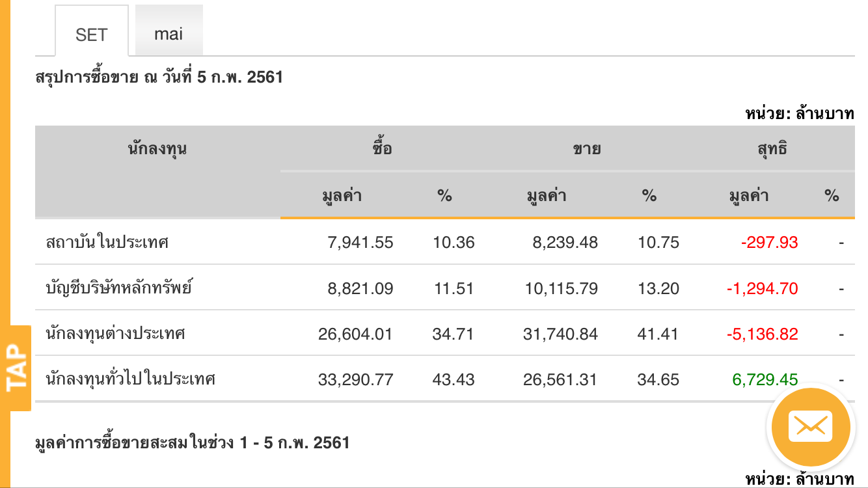Click the สุทธิ column header
Image resolution: width=868 pixels, height=488 pixels.
pos(772,148)
